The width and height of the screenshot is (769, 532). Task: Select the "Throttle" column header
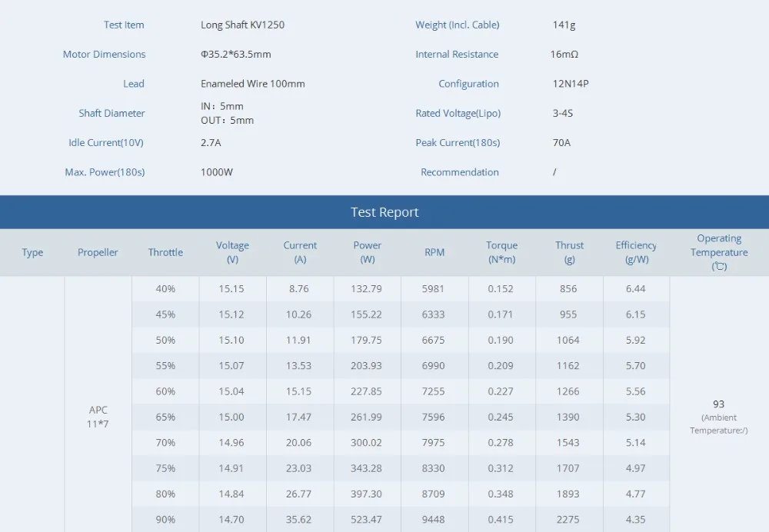tap(165, 252)
